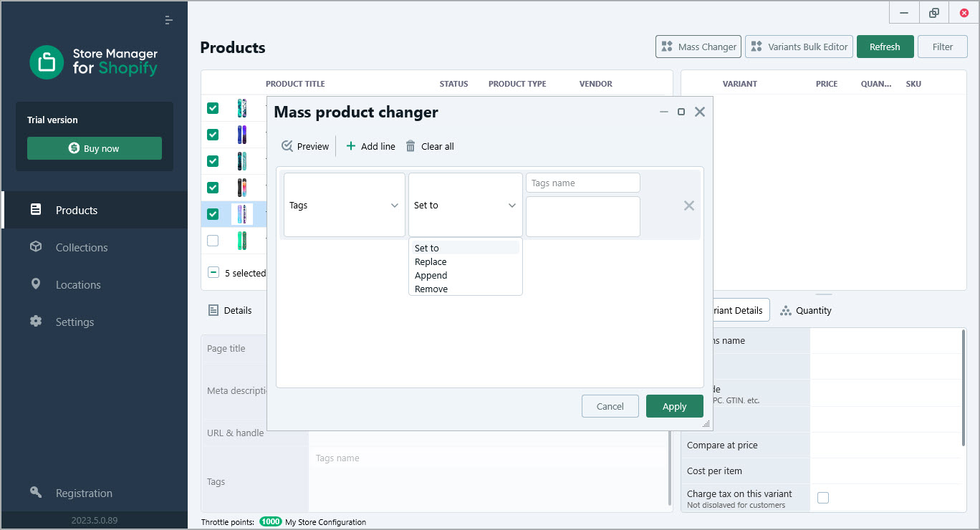980x530 pixels.
Task: Click the Tags name field in dialog
Action: click(x=583, y=183)
